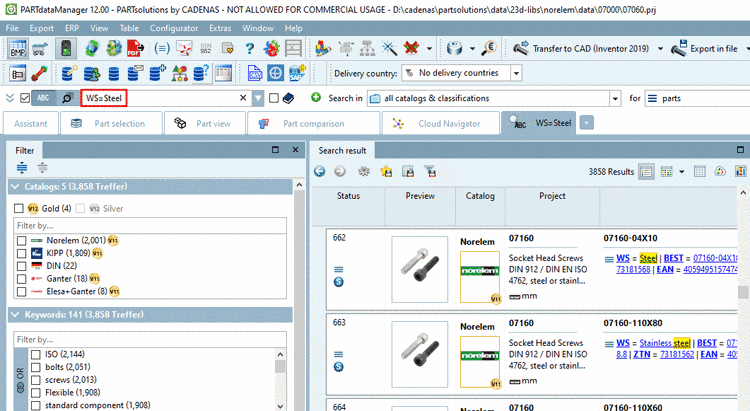
Task: Click the database with plus icon
Action: click(157, 73)
